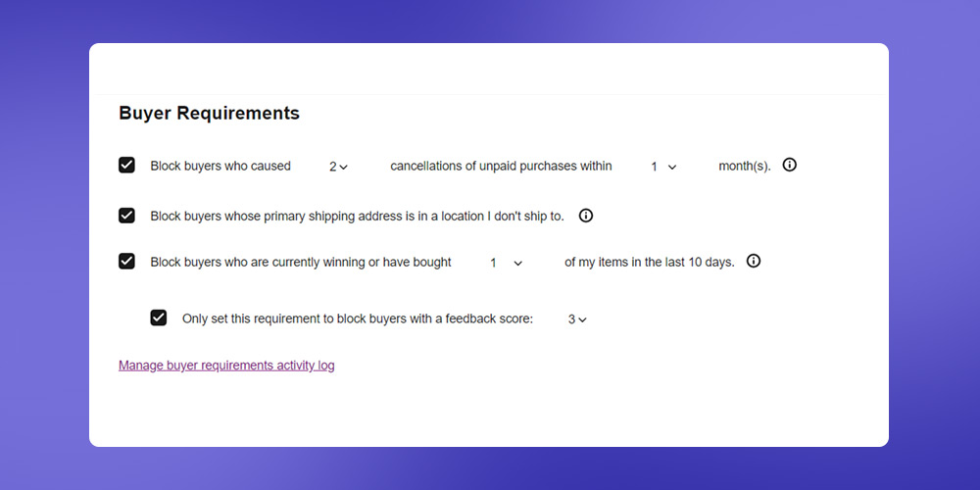Screen dimensions: 980x490
Task: Open the cancellations count dropdown showing 2
Action: click(338, 167)
